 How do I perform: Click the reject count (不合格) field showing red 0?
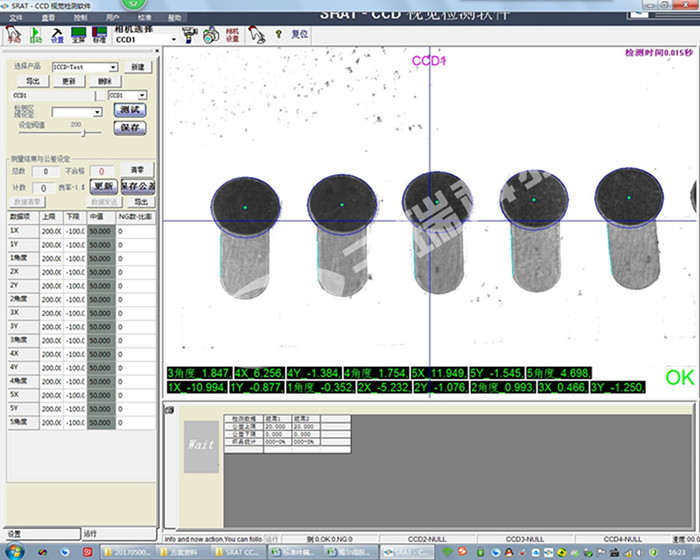(101, 171)
